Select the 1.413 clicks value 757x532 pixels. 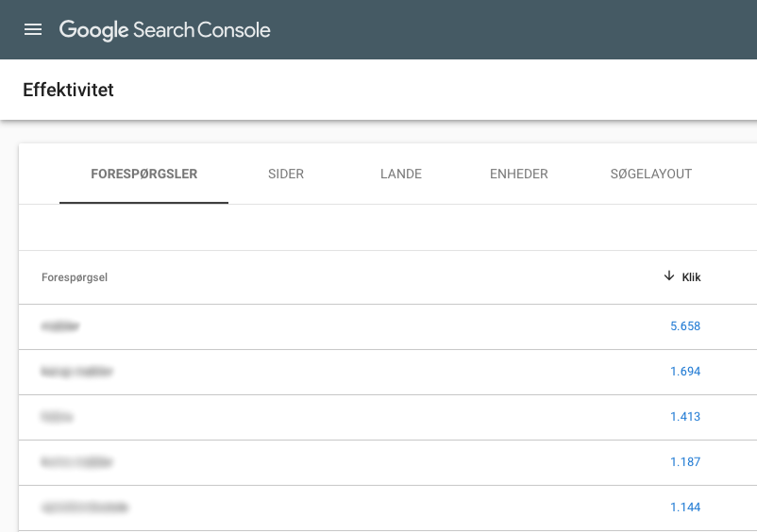coord(685,417)
